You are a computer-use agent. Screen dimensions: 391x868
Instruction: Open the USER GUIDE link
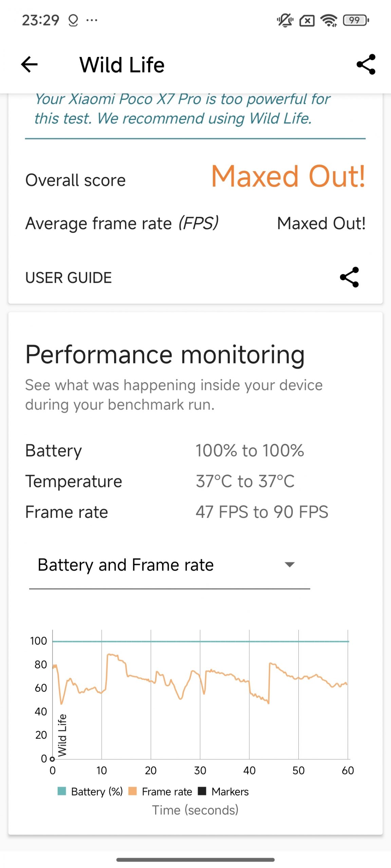click(x=69, y=278)
